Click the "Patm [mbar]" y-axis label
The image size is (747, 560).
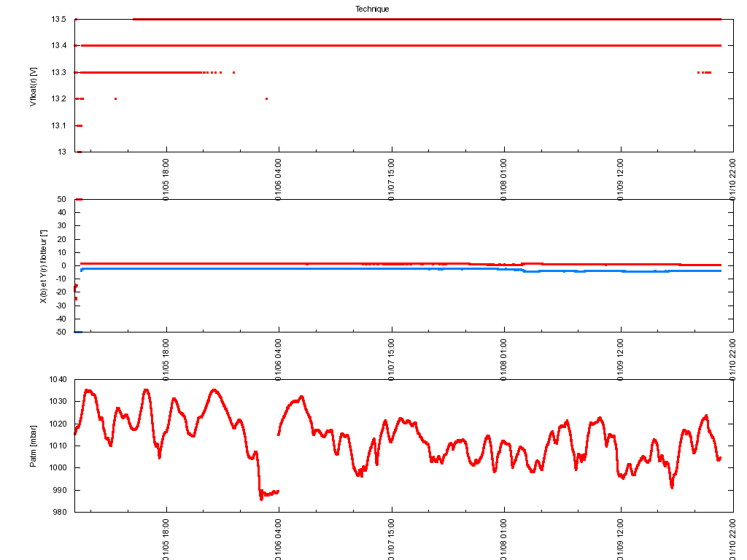tap(33, 446)
